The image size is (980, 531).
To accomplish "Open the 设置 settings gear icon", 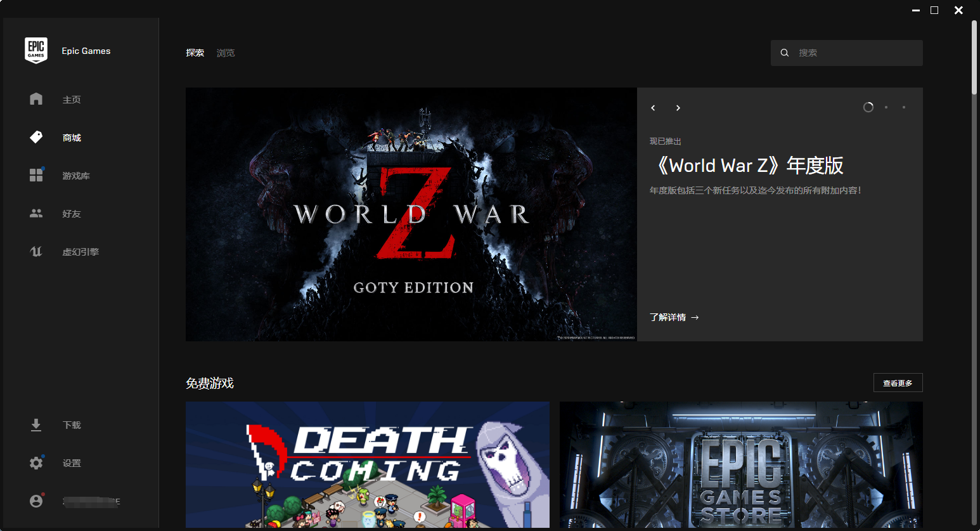I will (36, 462).
